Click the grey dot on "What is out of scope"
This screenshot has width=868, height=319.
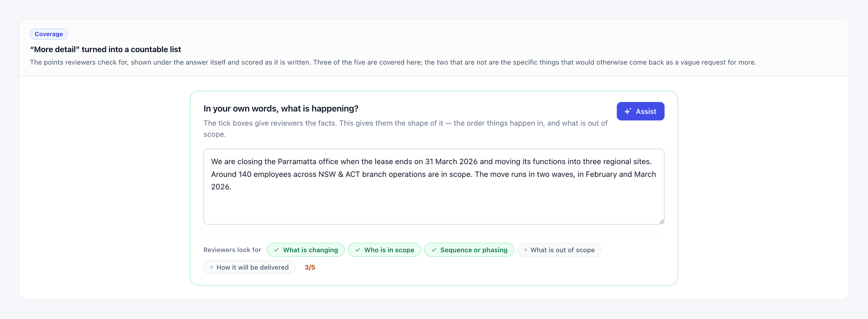coord(525,250)
